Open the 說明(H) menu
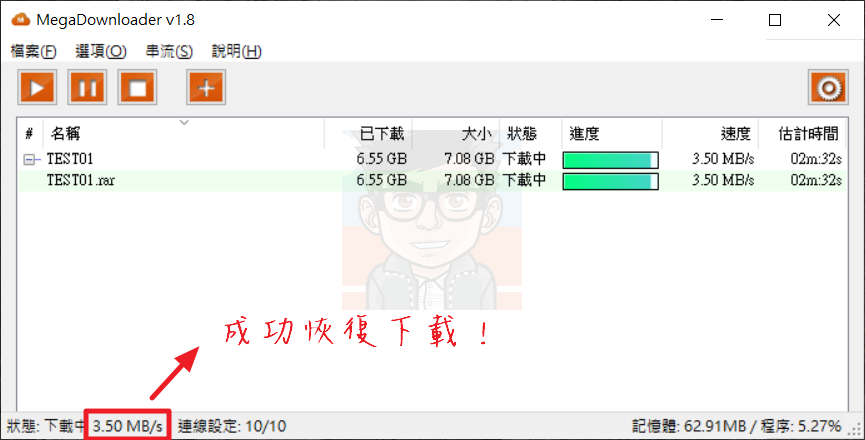 pyautogui.click(x=237, y=52)
